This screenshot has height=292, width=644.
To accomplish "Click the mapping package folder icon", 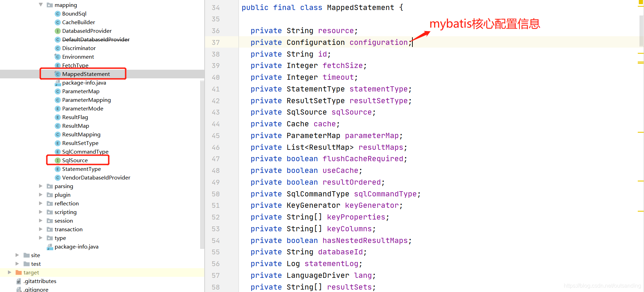I will [x=50, y=5].
